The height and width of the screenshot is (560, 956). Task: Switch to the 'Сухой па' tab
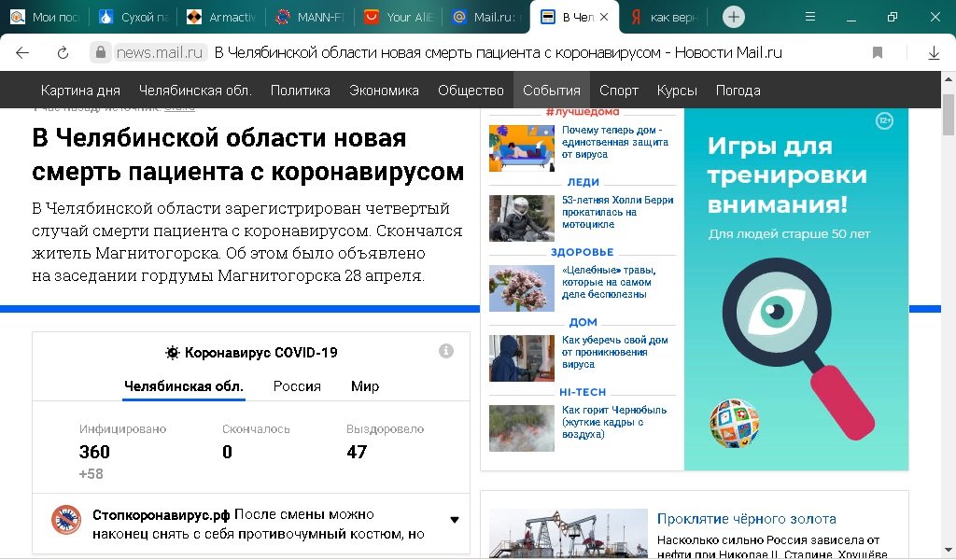click(134, 17)
